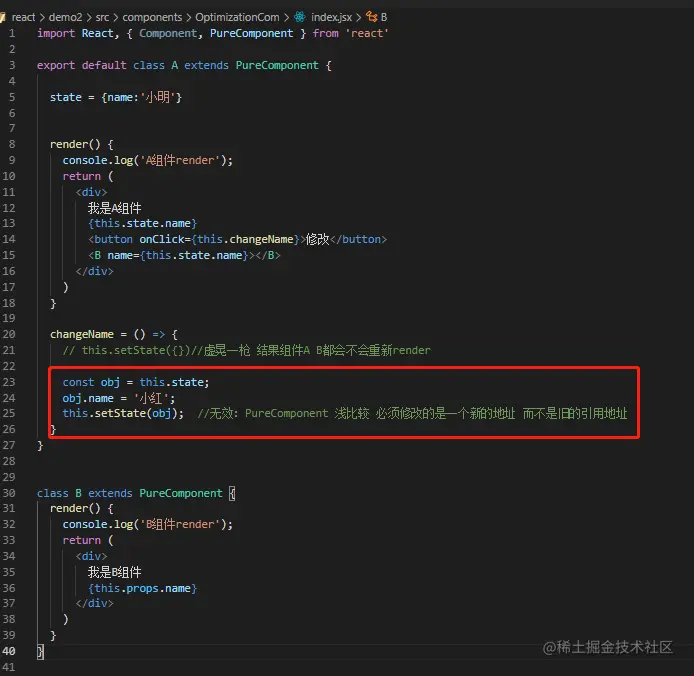Click the 'react' breadcrumb segment
The height and width of the screenshot is (676, 694).
(x=23, y=17)
